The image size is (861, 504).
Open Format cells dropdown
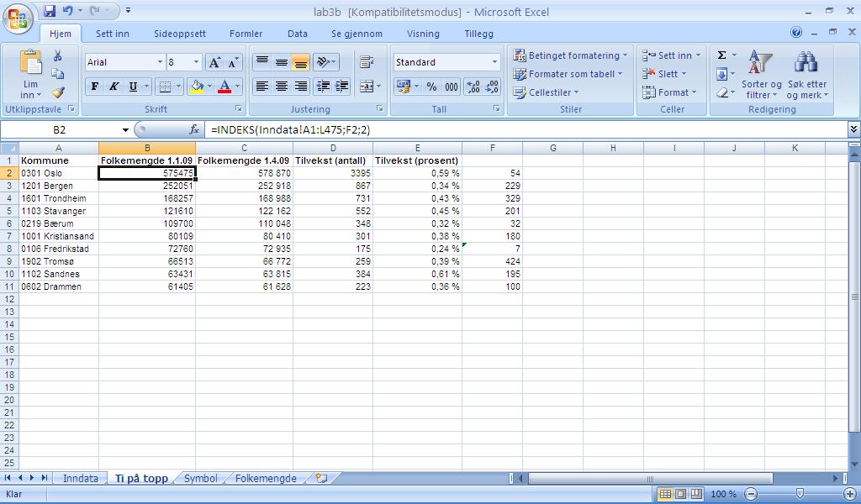pos(669,92)
